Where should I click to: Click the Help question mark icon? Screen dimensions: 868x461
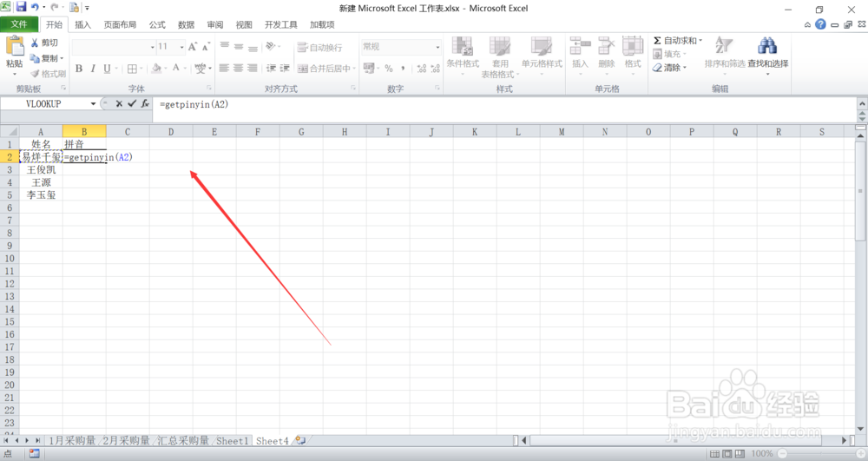point(820,24)
